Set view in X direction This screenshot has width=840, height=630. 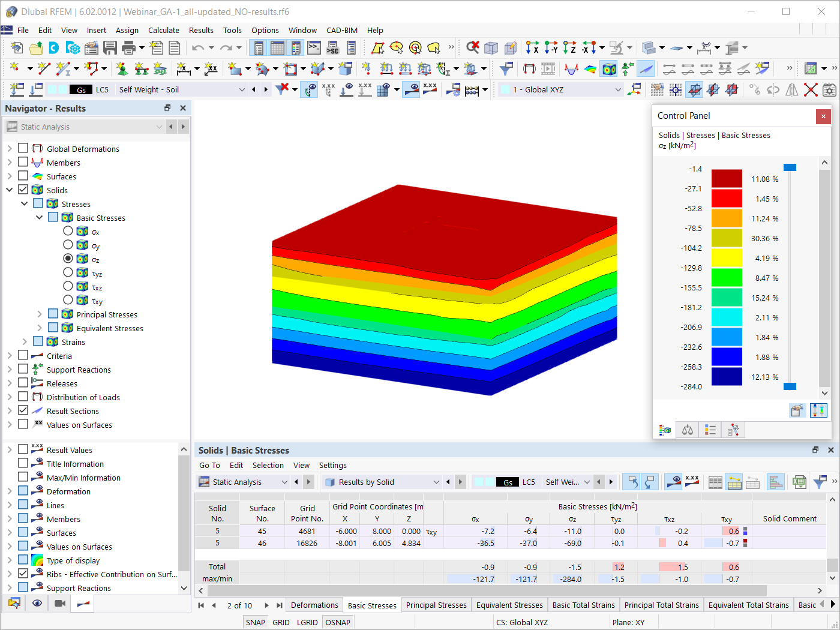[532, 48]
